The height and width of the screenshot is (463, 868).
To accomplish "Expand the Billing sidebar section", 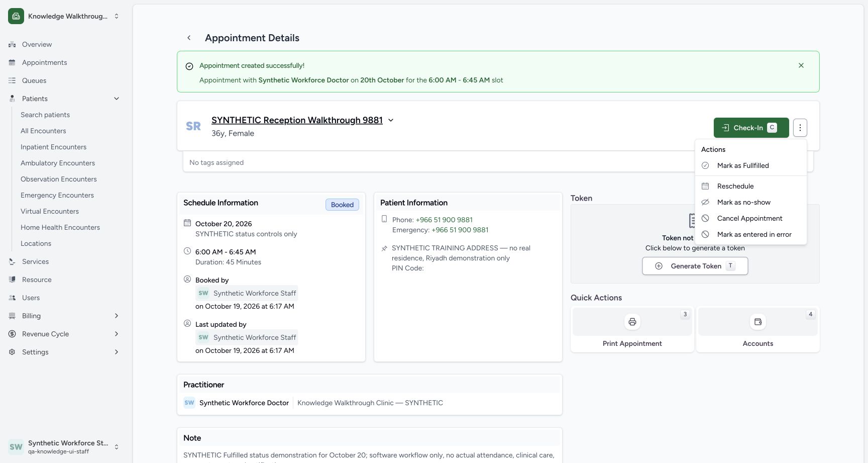I will coord(117,316).
